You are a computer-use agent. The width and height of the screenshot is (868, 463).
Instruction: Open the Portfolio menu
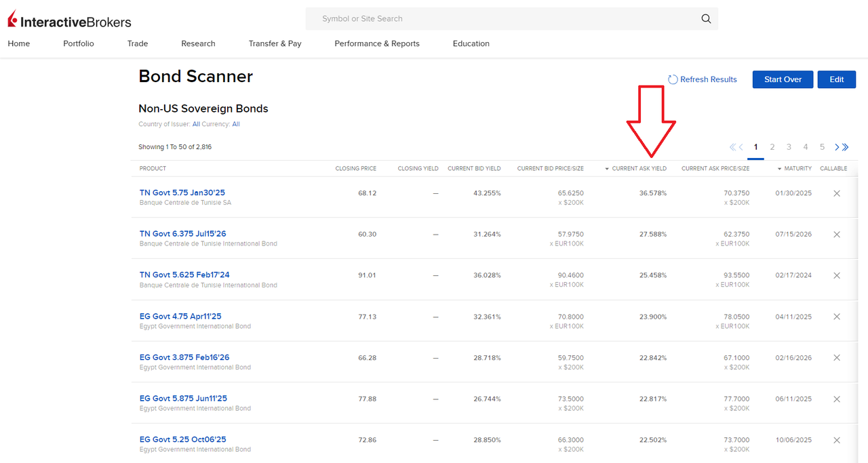(79, 43)
